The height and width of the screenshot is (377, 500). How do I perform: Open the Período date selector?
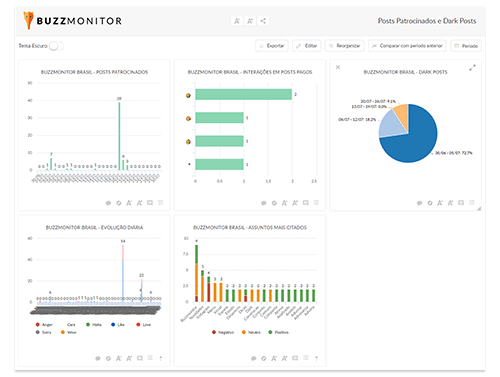click(466, 46)
